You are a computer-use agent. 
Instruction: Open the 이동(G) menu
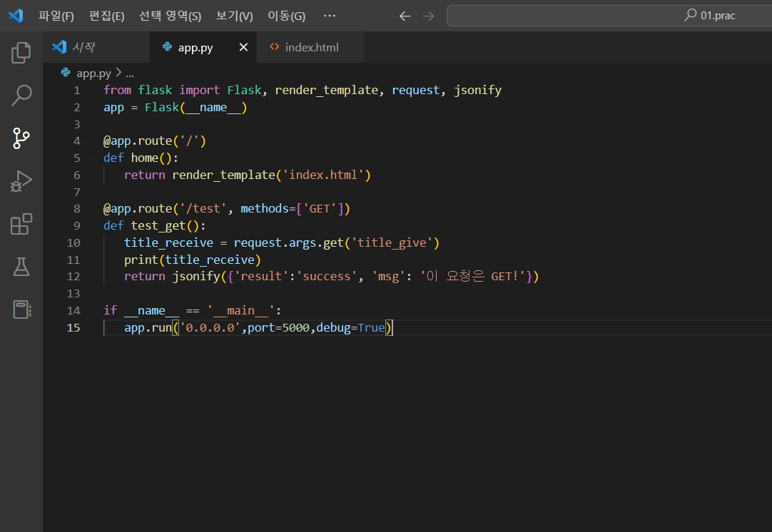point(287,16)
